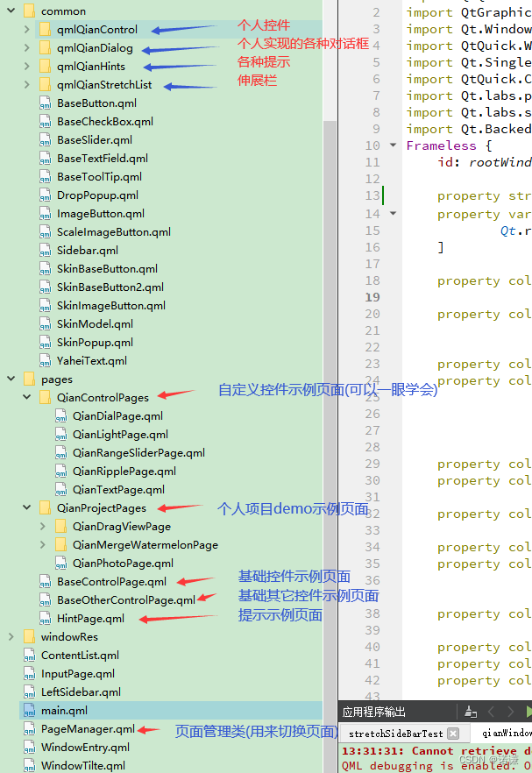This screenshot has width=532, height=773.
Task: Switch to the qianWindow output tab
Action: [x=507, y=734]
